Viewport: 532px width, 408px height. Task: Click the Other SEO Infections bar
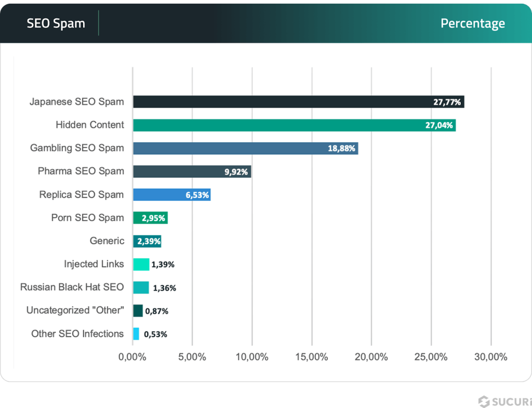[x=136, y=334]
